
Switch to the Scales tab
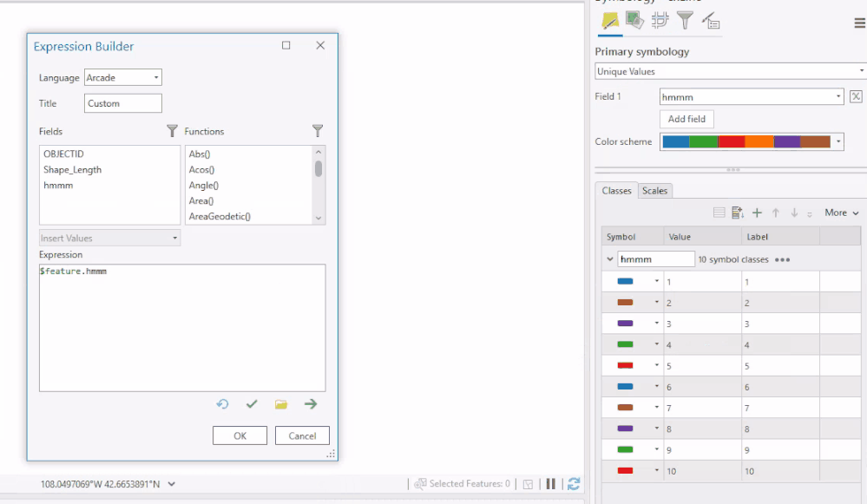click(654, 191)
